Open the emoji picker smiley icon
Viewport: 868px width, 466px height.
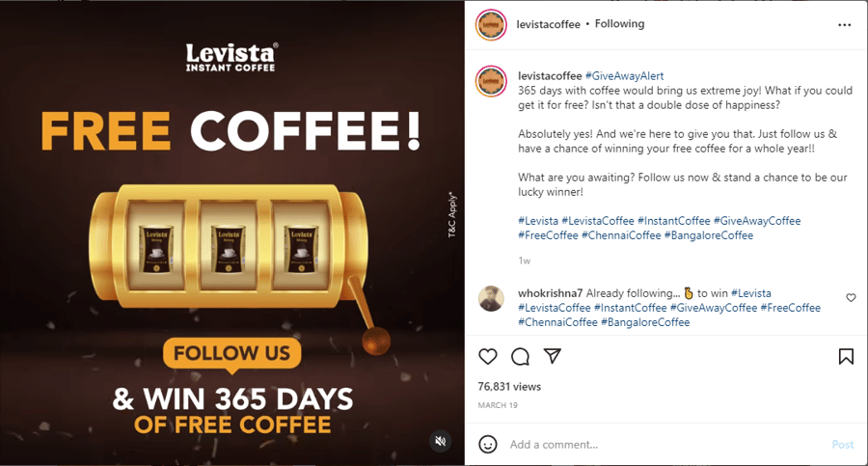click(x=488, y=445)
